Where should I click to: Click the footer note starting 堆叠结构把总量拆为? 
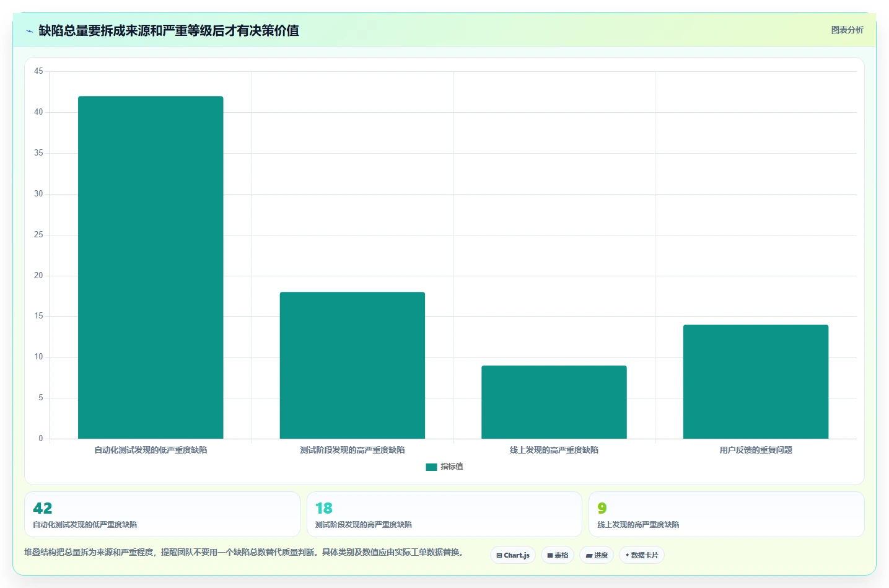243,552
